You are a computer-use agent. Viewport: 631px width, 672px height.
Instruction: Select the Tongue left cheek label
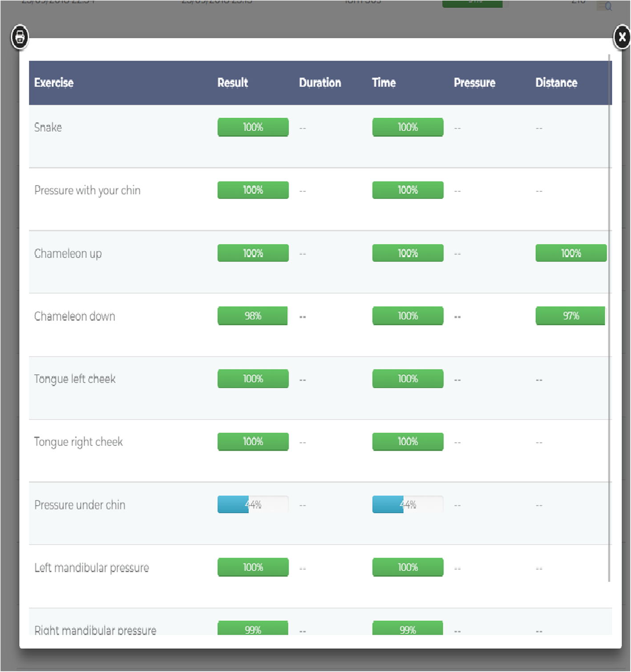click(75, 379)
